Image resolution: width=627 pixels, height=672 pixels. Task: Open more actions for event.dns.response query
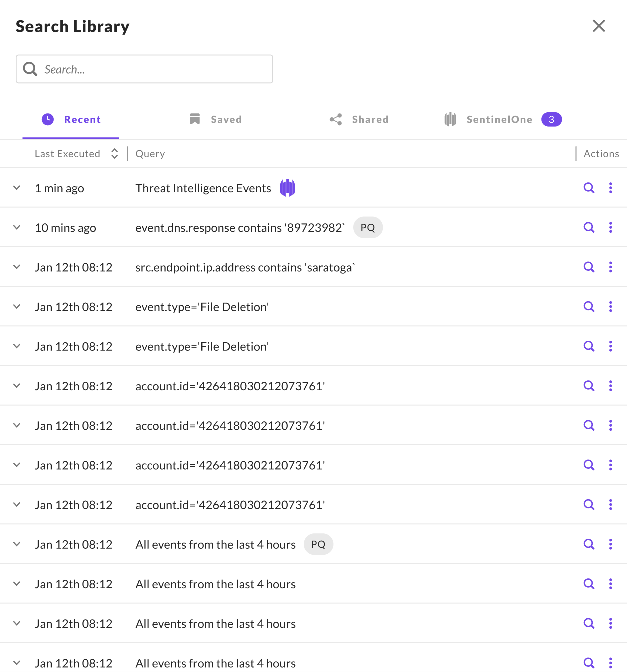610,227
